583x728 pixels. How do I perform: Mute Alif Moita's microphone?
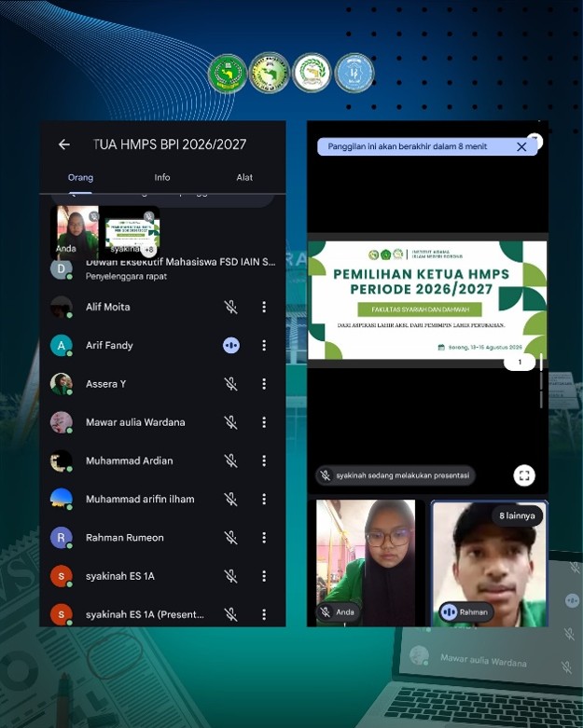click(231, 307)
